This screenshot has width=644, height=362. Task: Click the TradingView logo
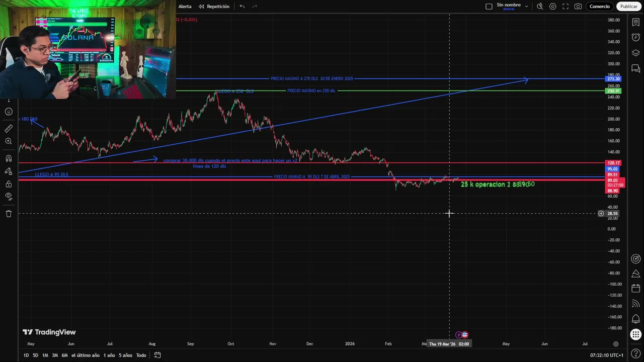point(49,332)
